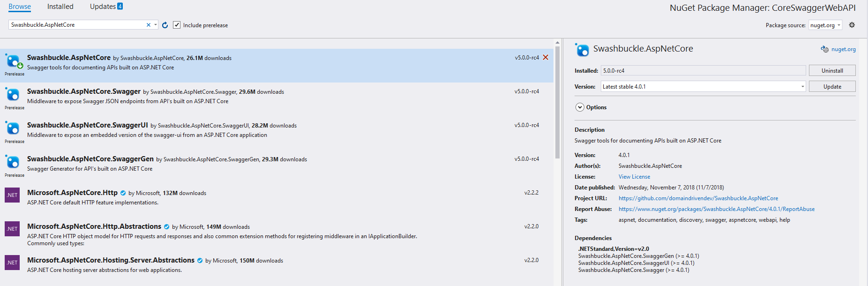Click the Update button

tap(832, 86)
